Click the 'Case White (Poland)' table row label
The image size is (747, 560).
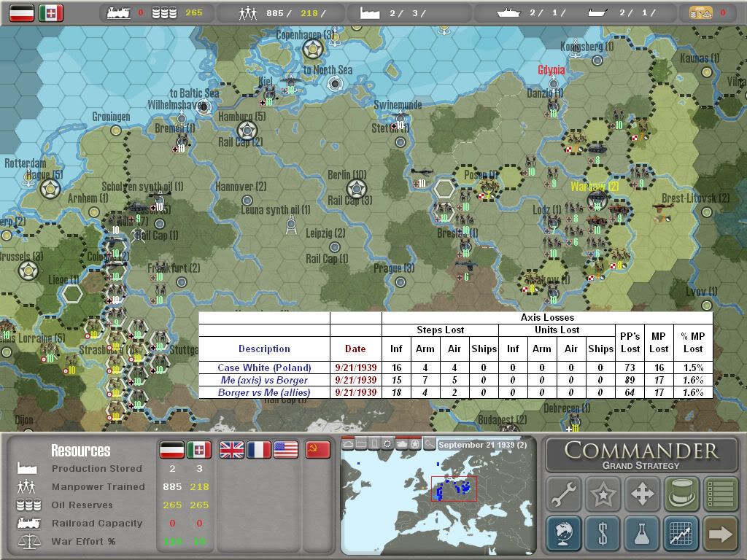pos(264,367)
